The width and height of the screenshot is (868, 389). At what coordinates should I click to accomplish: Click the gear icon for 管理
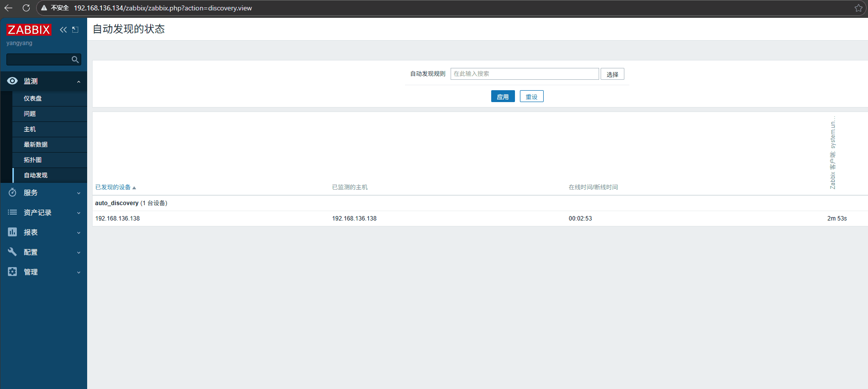[x=12, y=272]
